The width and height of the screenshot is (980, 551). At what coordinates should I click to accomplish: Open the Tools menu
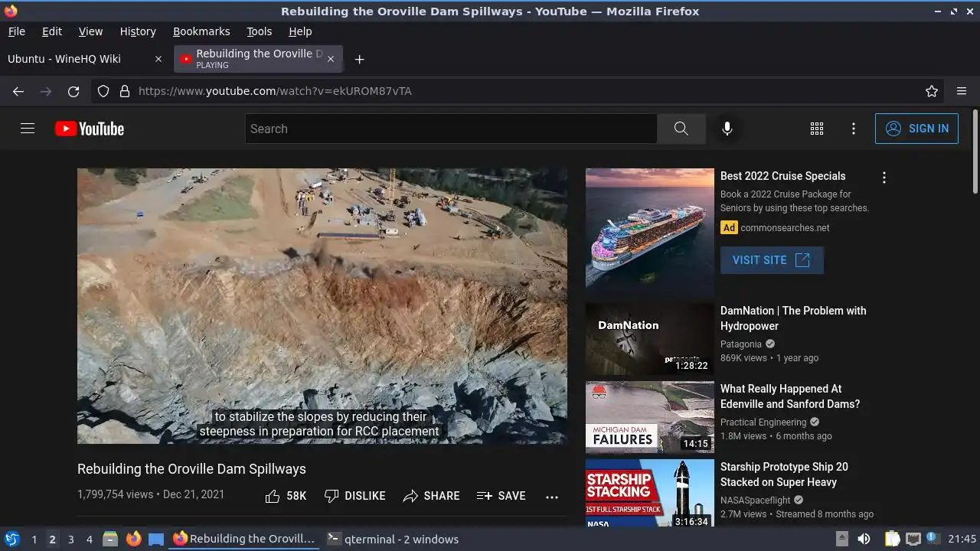(x=260, y=31)
